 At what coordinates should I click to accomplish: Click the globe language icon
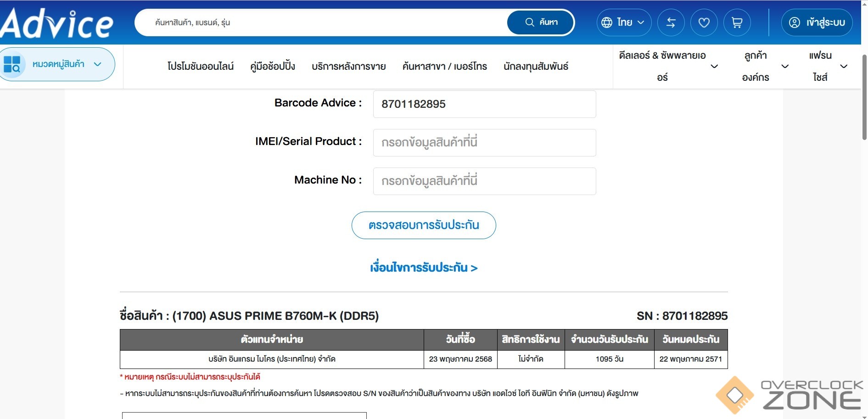pyautogui.click(x=607, y=22)
